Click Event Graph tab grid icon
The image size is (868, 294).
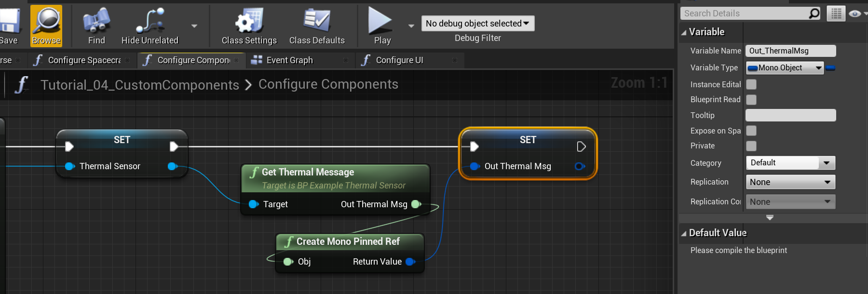[257, 60]
